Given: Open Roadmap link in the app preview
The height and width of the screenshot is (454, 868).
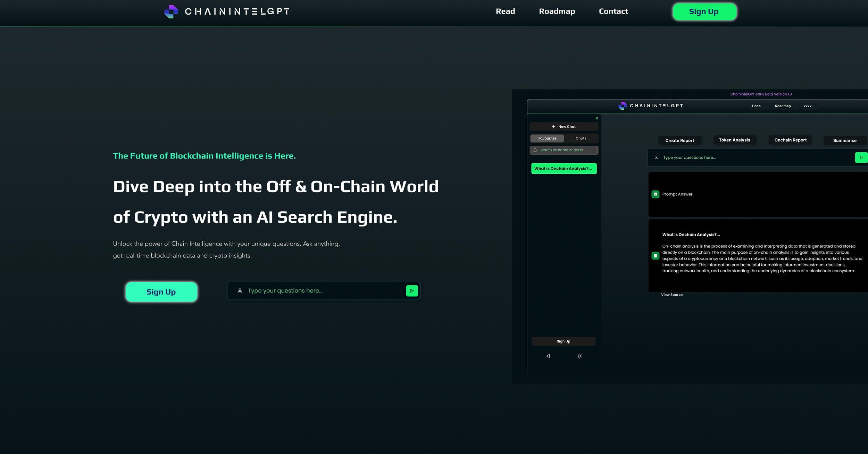Looking at the screenshot, I should (x=783, y=106).
